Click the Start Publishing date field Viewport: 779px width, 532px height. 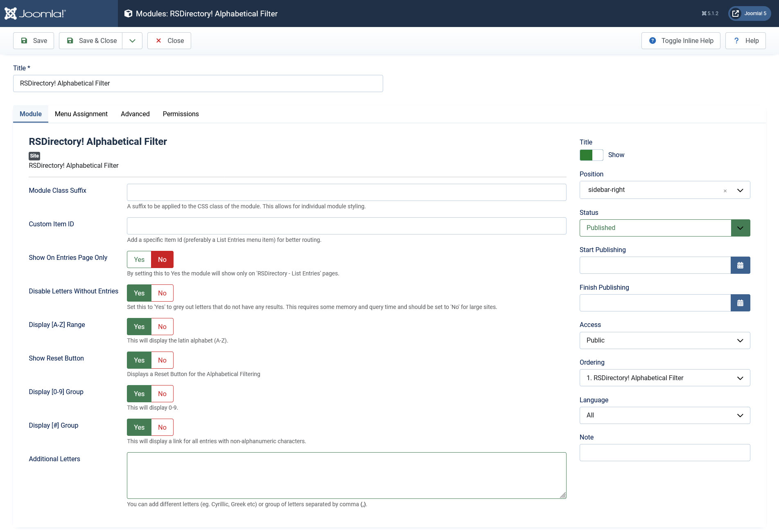click(x=655, y=265)
